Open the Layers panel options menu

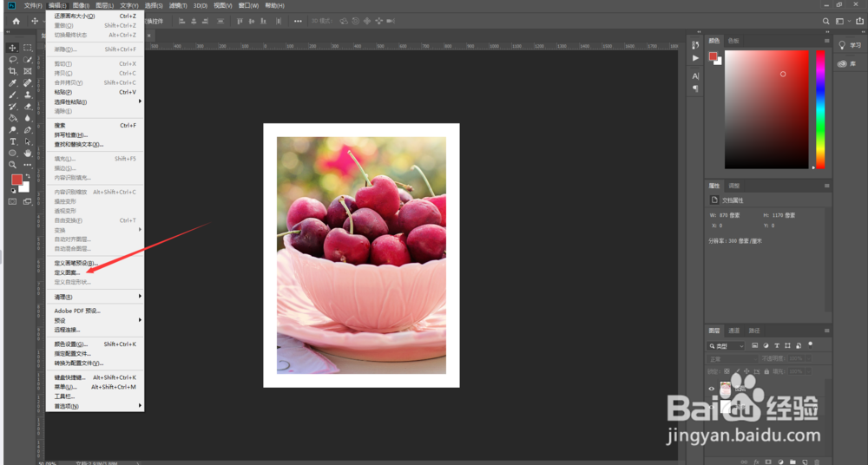coord(827,331)
